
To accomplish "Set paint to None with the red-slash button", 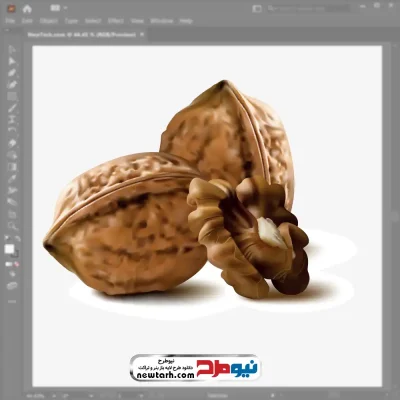I will (x=17, y=264).
